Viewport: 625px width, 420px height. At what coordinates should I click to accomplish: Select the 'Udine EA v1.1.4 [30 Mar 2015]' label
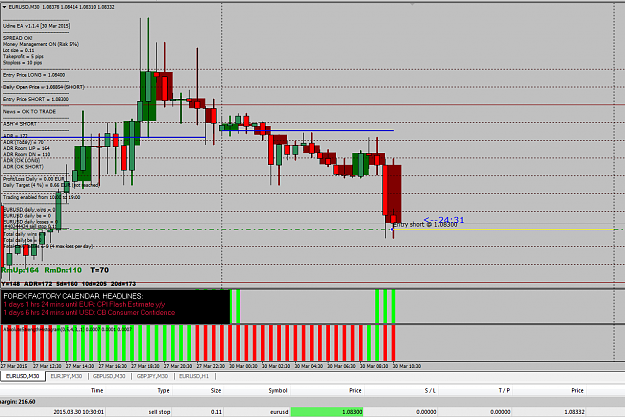point(37,26)
